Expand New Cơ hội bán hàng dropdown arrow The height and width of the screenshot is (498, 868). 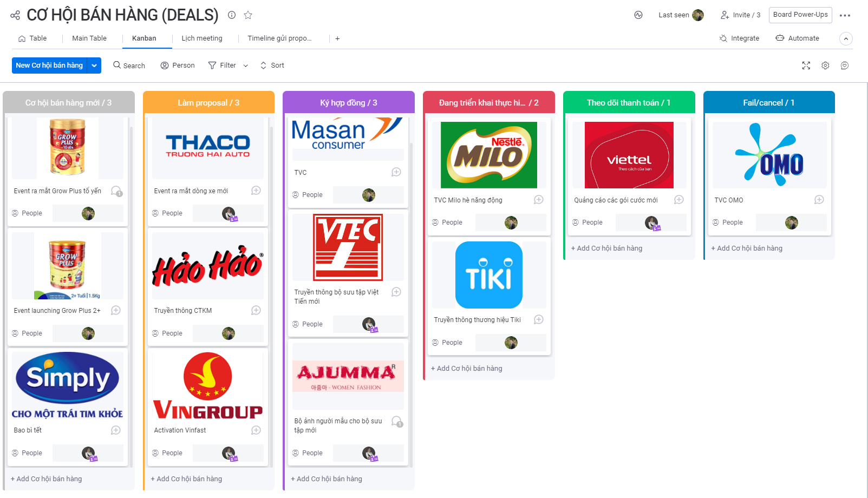coord(94,65)
